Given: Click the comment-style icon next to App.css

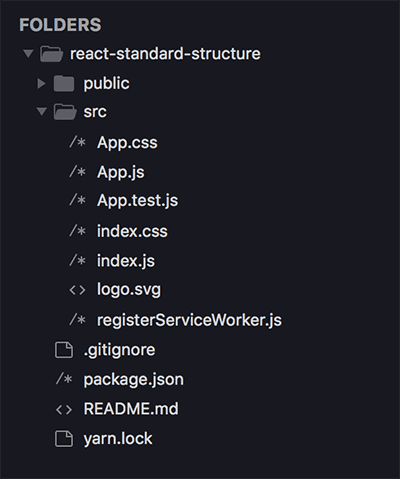Looking at the screenshot, I should click(x=77, y=142).
